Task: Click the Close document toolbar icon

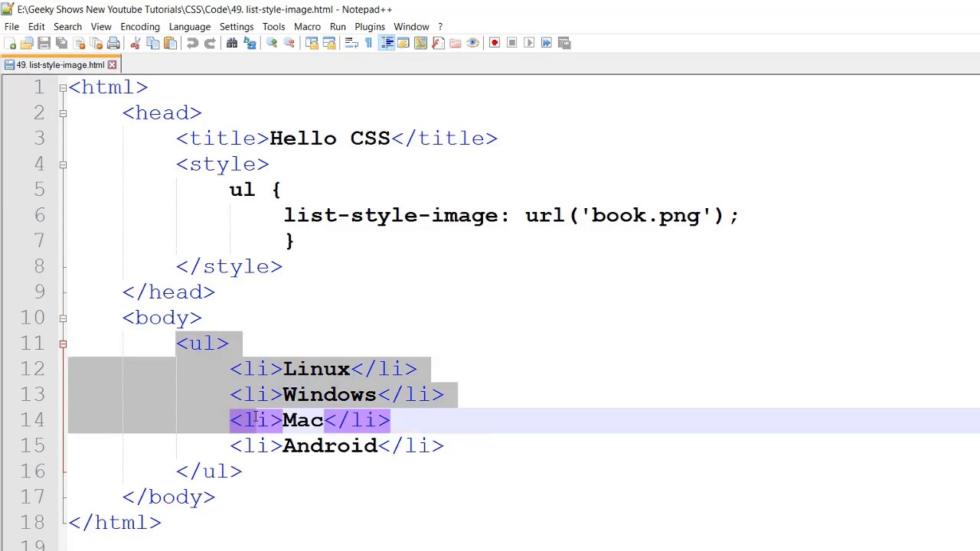Action: click(79, 43)
